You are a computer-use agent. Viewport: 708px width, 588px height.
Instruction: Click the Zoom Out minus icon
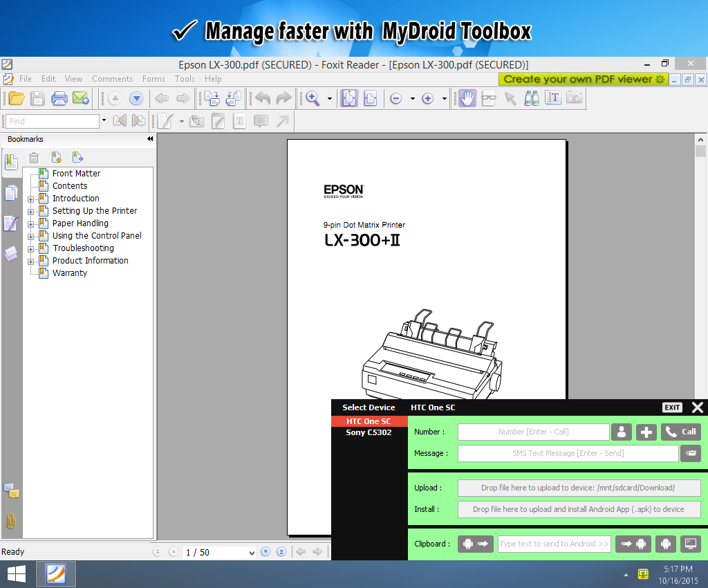coord(396,98)
